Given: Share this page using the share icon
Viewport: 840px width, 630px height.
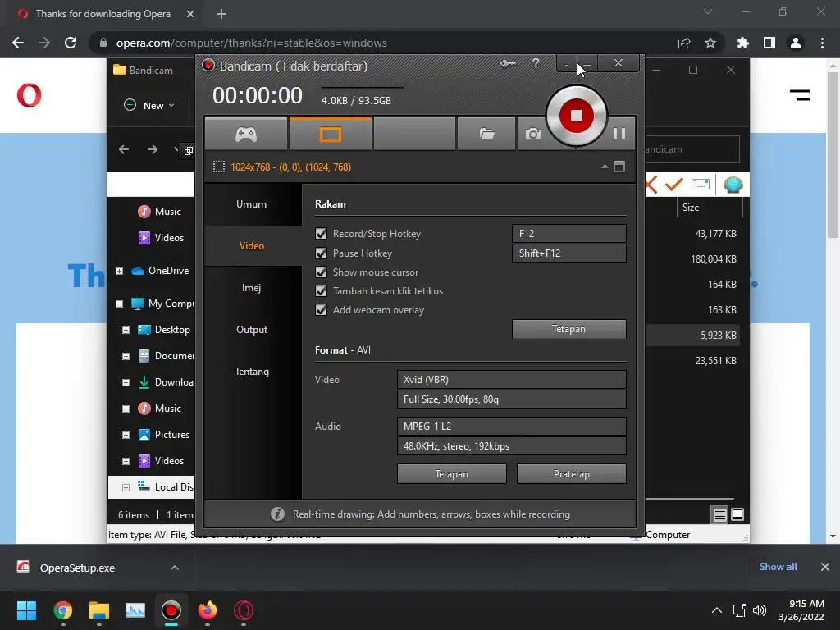Looking at the screenshot, I should 684,43.
